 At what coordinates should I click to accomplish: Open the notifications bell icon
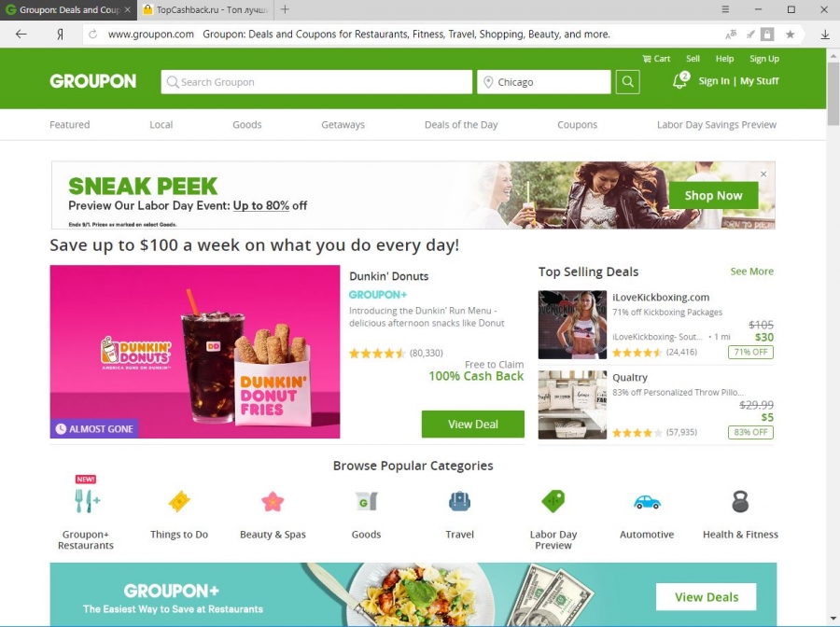point(681,80)
